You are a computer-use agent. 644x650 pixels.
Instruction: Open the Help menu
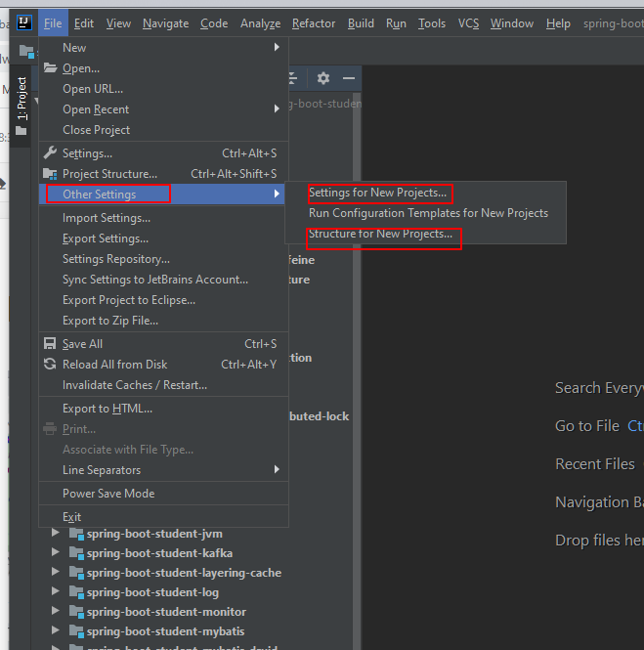pos(558,23)
